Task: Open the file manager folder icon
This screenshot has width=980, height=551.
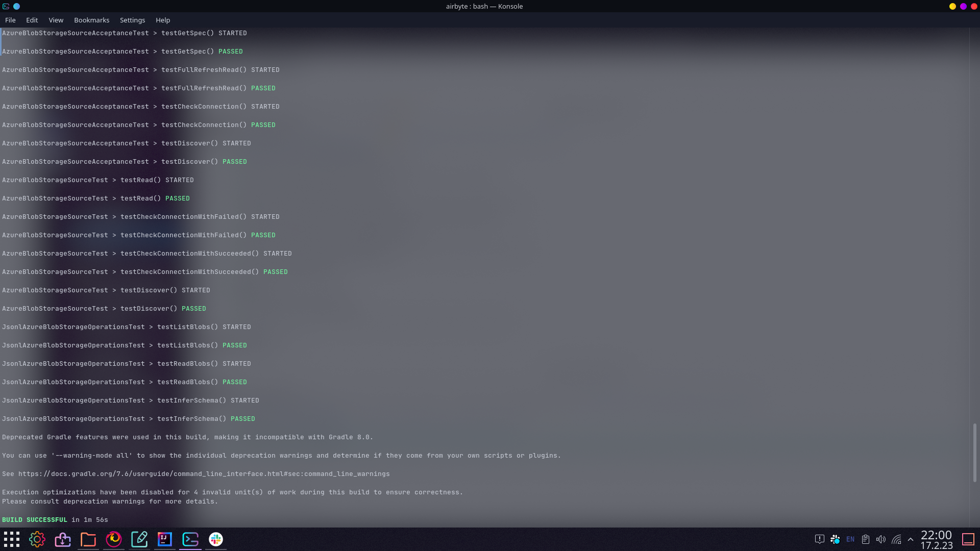Action: coord(88,539)
